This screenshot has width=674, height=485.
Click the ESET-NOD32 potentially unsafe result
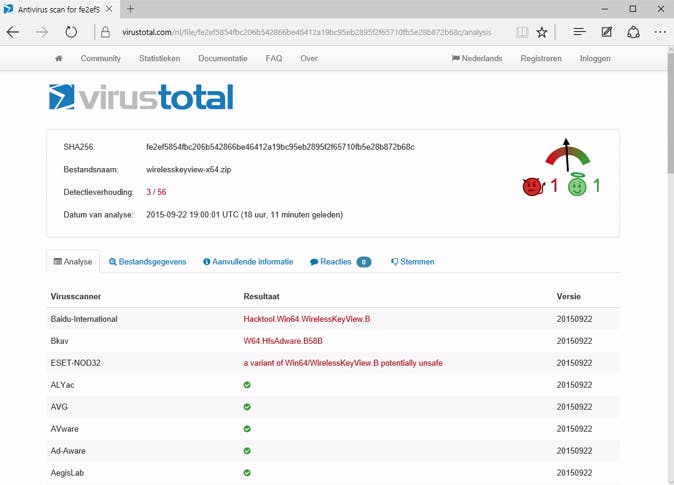click(x=343, y=363)
